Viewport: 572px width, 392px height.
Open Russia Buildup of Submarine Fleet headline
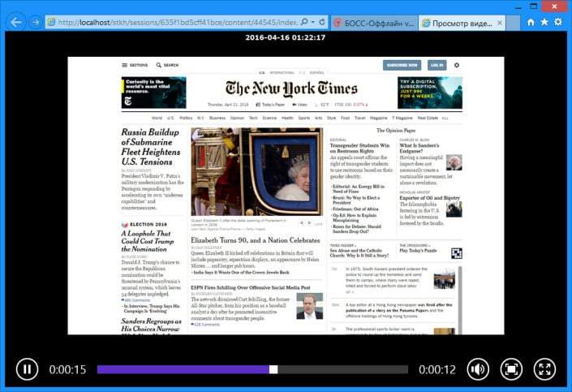coord(151,147)
